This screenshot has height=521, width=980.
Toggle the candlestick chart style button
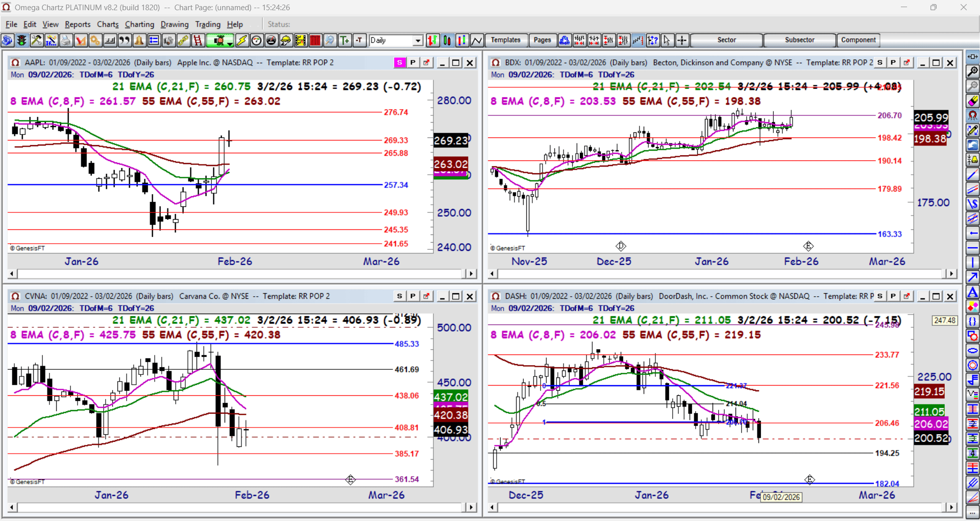click(x=448, y=40)
